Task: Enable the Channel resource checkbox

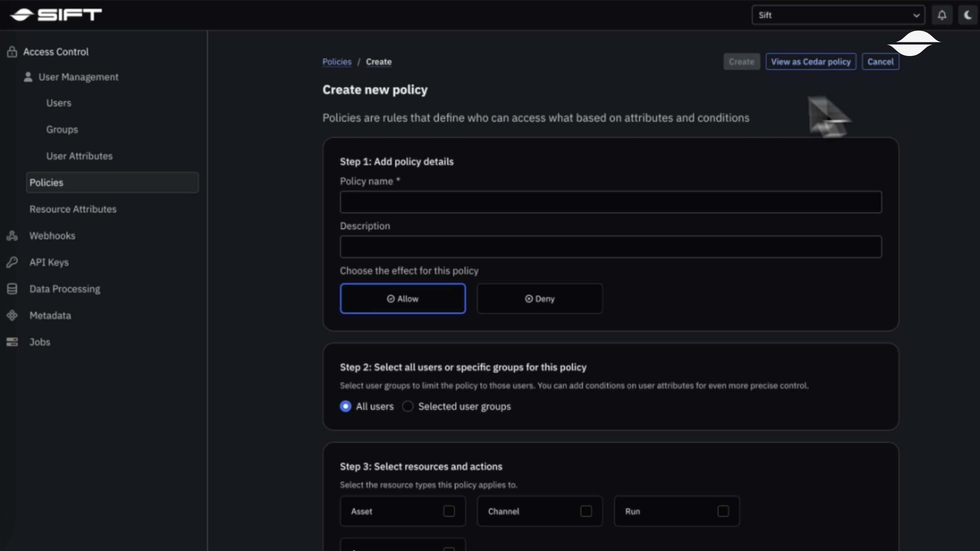Action: [586, 511]
